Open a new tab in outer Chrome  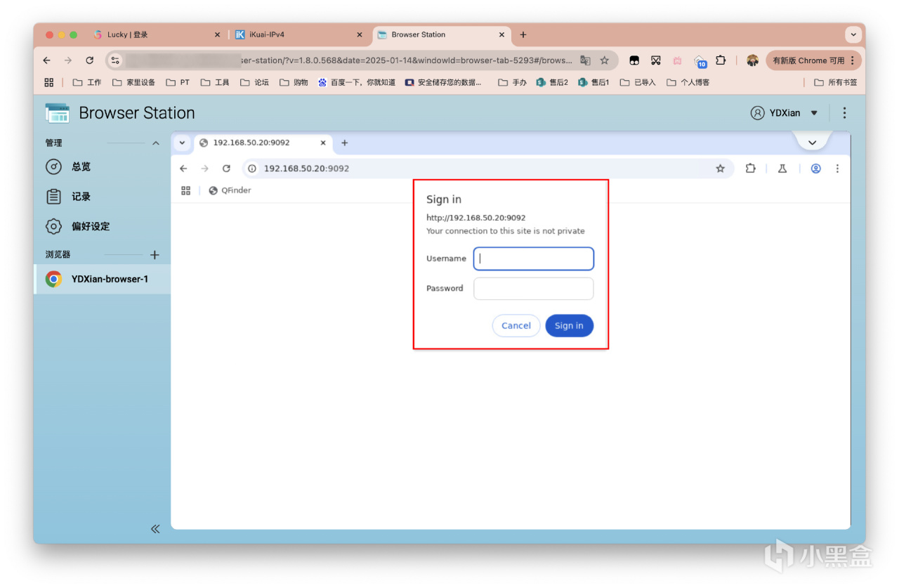point(523,34)
